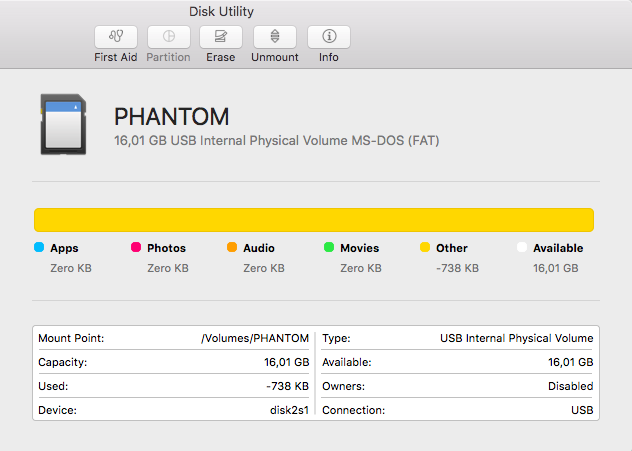Click the Used label in table
The width and height of the screenshot is (632, 451).
tap(53, 386)
